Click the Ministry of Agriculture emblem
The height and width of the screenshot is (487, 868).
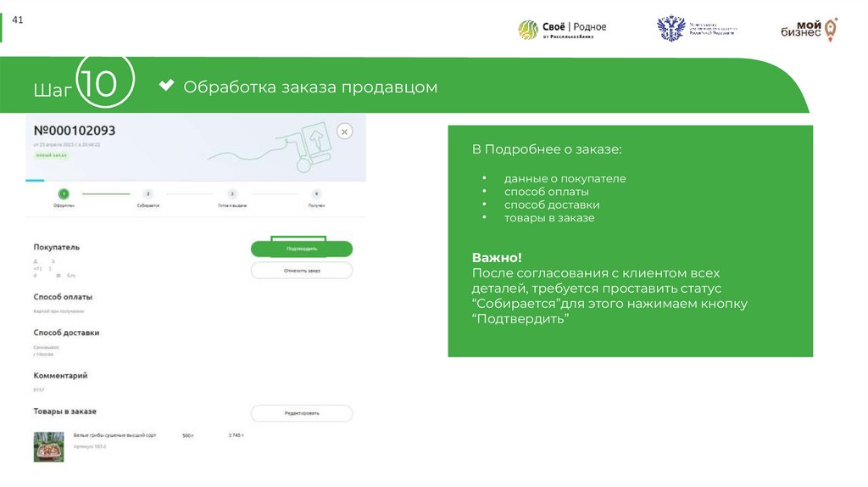[670, 28]
